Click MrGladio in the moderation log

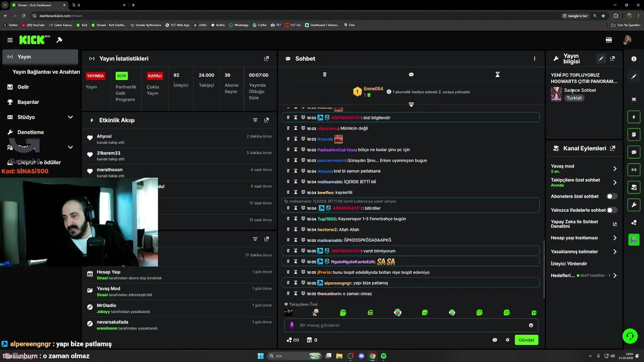tap(106, 305)
